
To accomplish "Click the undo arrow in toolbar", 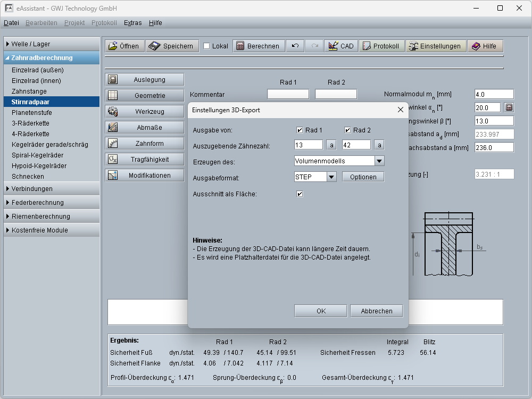I will [295, 46].
